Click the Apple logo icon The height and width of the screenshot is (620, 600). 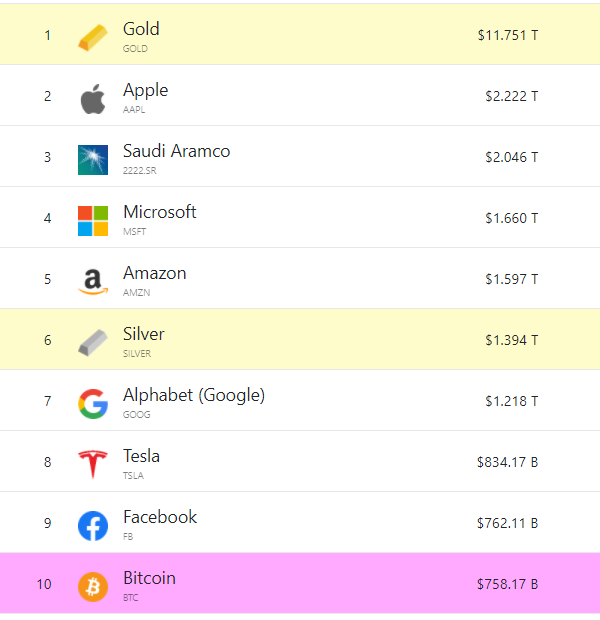click(x=93, y=99)
